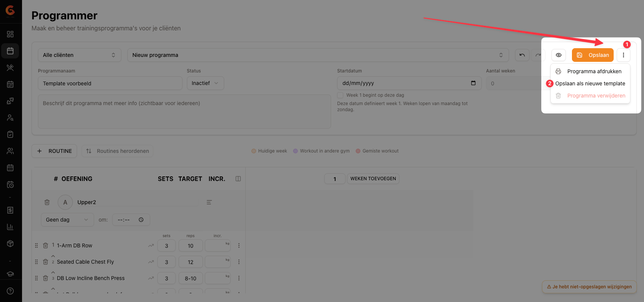Click the 'WEKEN TOEVOEGEN' button
The image size is (644, 302).
(x=373, y=179)
